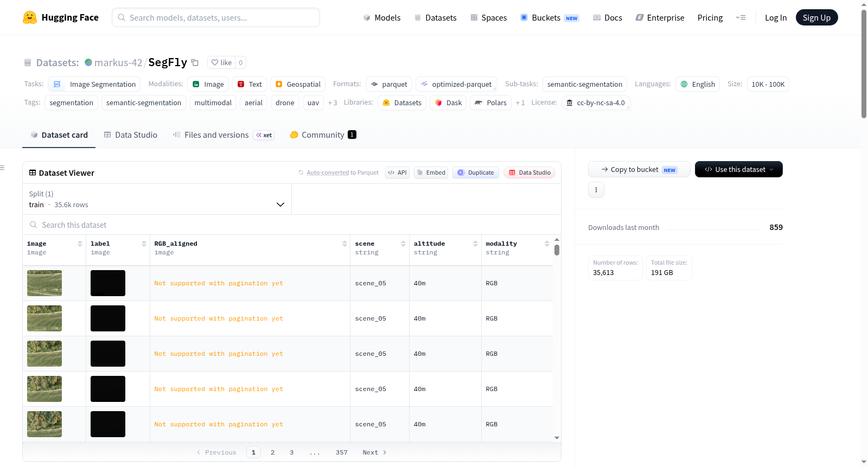Jump to page 357 of rows
This screenshot has height=467, width=868.
tap(341, 452)
